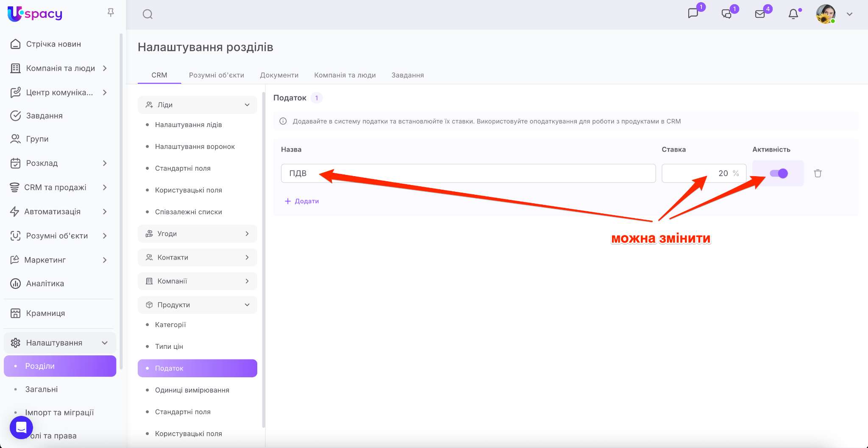Switch to the Розумні об'єкти tab
The image size is (868, 448).
(x=216, y=75)
